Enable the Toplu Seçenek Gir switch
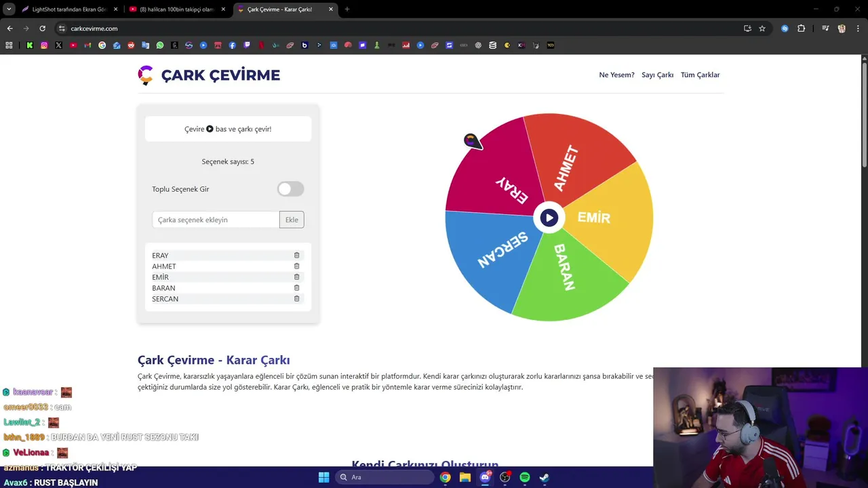The image size is (868, 488). point(291,189)
